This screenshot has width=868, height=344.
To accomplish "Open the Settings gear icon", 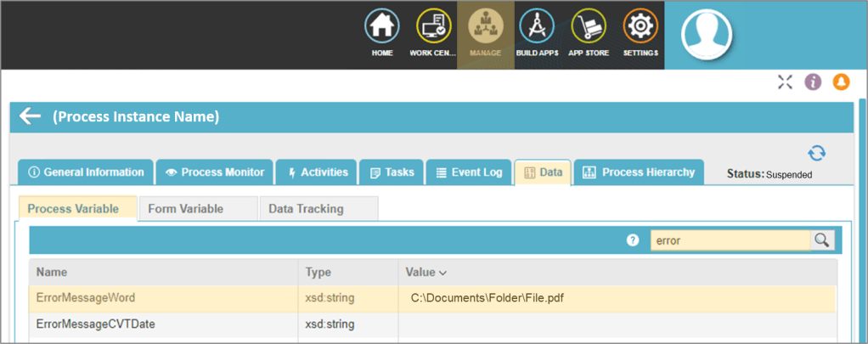I will [640, 27].
